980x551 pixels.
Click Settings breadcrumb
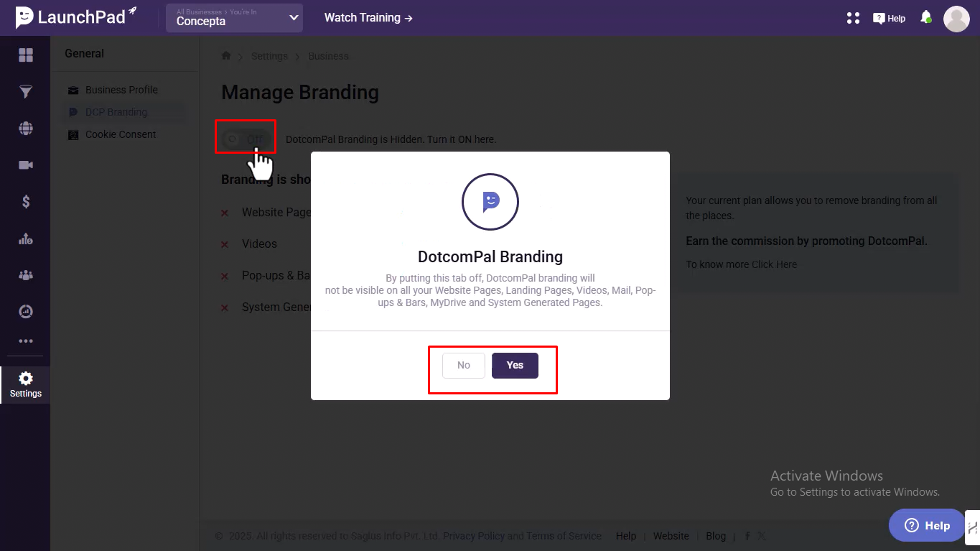point(269,56)
